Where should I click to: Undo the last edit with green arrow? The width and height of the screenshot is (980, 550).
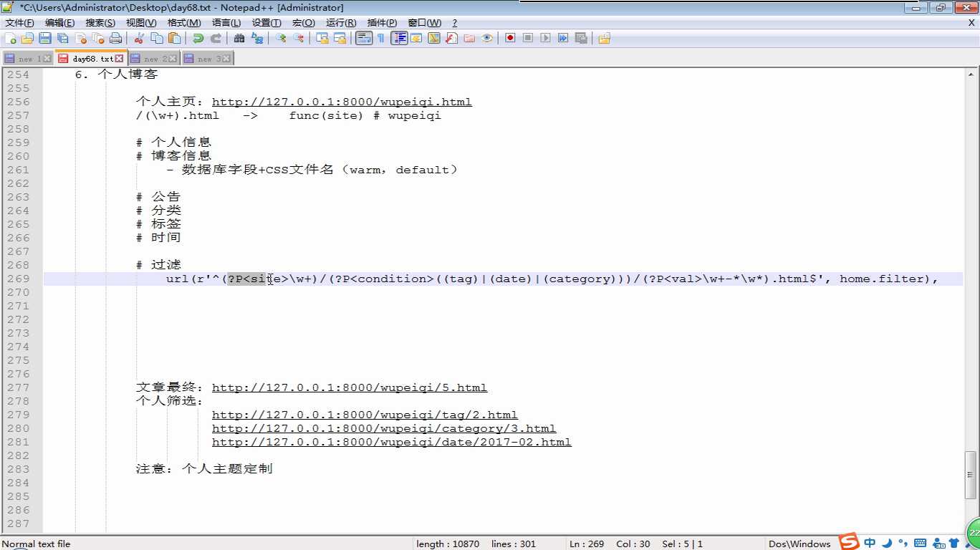coord(198,38)
